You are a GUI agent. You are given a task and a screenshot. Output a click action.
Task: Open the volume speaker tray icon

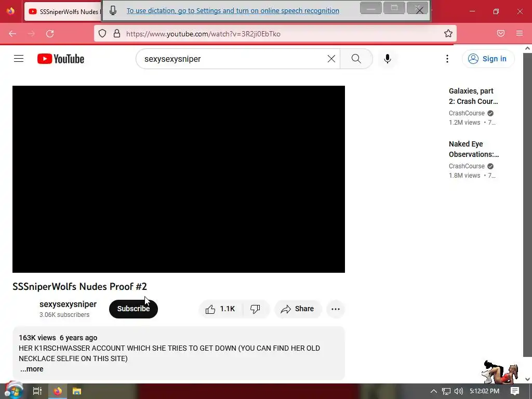(x=459, y=391)
